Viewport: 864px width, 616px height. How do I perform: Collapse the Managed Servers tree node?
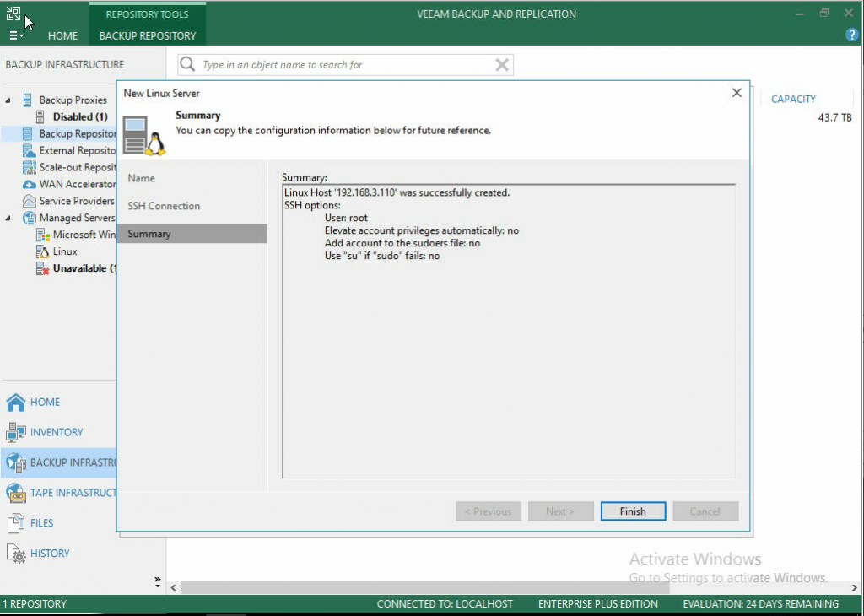(8, 219)
